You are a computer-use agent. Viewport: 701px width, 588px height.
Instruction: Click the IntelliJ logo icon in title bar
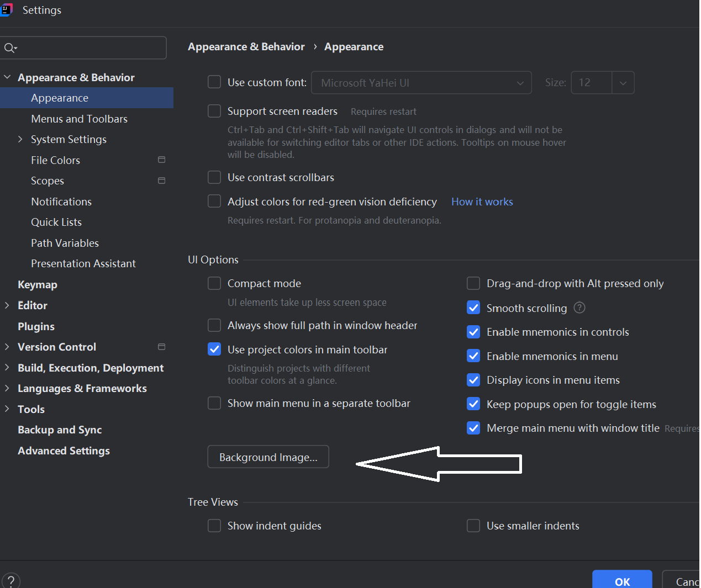click(x=6, y=9)
